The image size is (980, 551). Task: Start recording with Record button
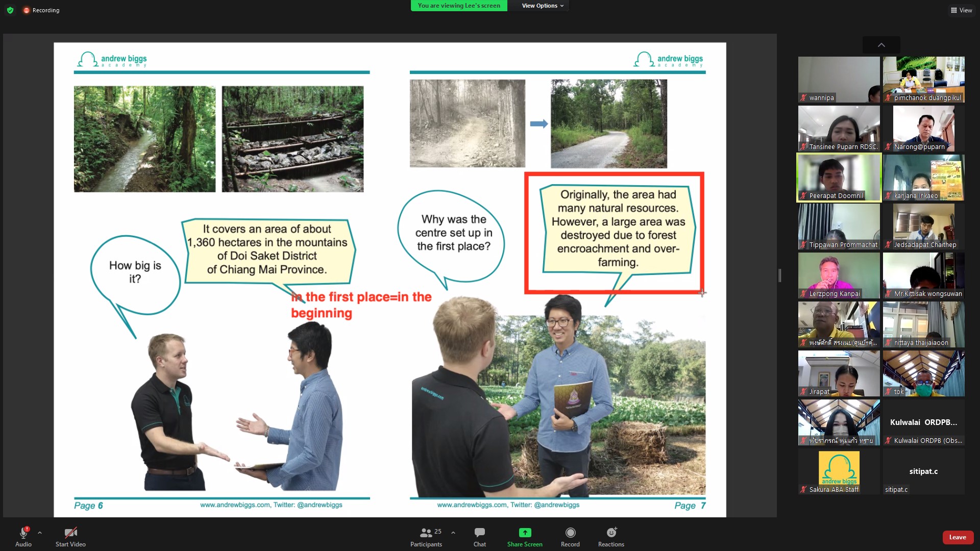pos(570,537)
